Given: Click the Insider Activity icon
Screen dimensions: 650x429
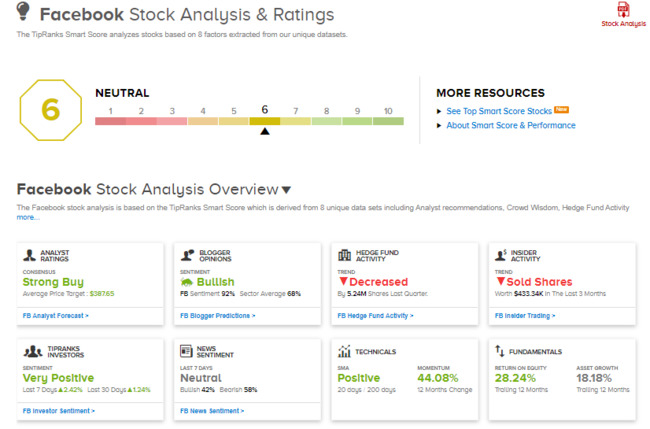Looking at the screenshot, I should (502, 256).
